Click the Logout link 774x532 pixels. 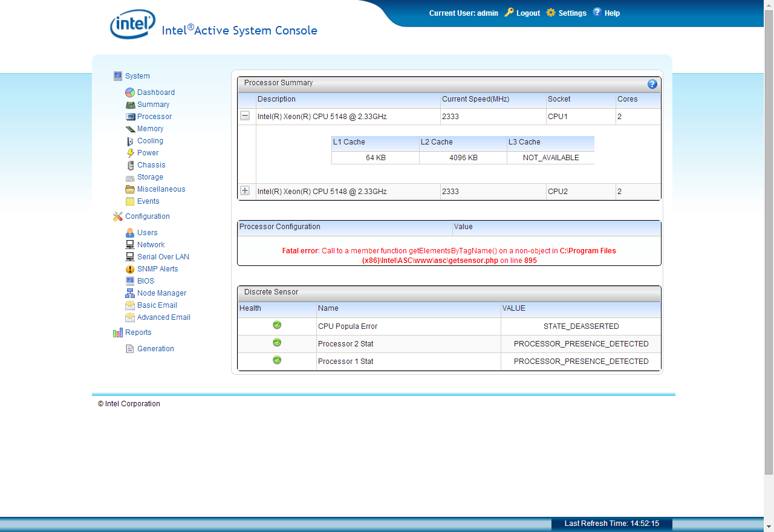528,13
